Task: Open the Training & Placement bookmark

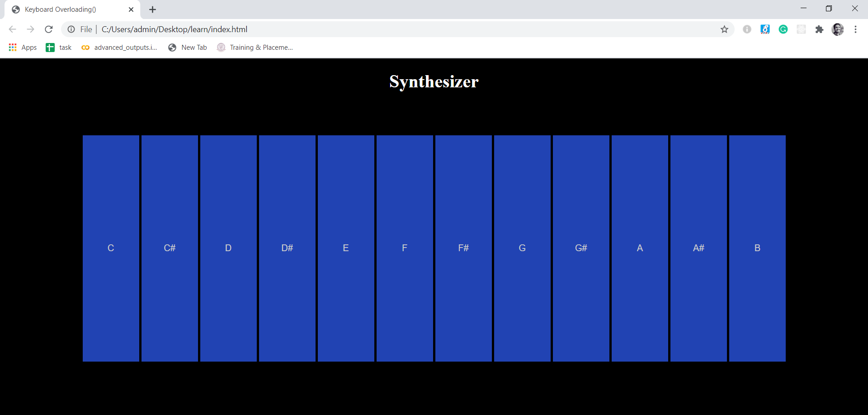Action: tap(255, 47)
